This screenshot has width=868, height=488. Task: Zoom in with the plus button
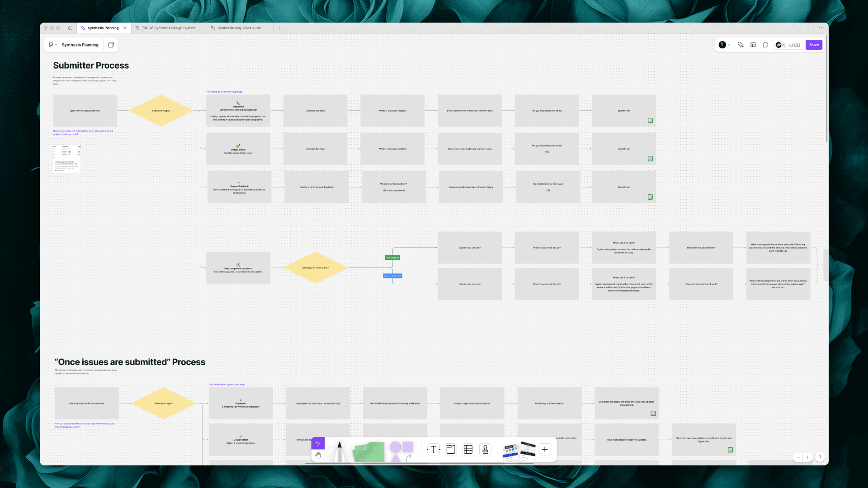click(x=807, y=457)
